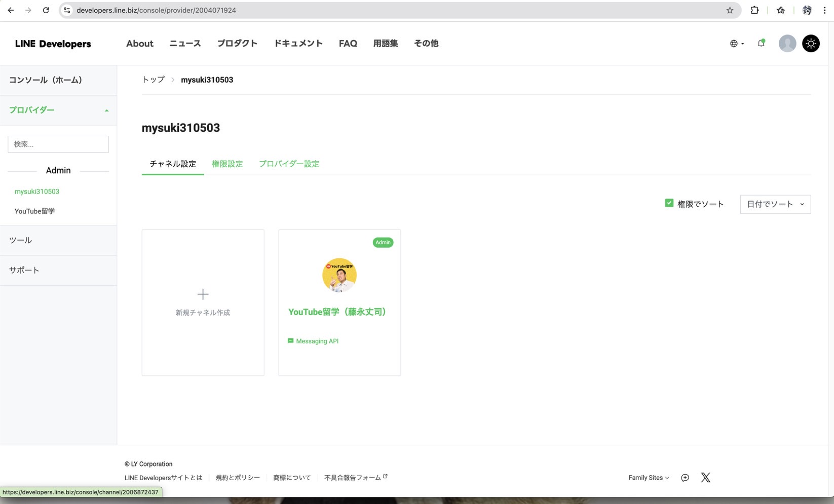The width and height of the screenshot is (834, 504).
Task: Toggle dark mode with the sun icon
Action: [811, 44]
